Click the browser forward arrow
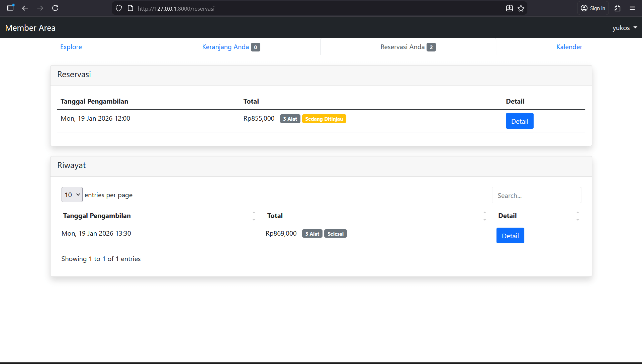The height and width of the screenshot is (364, 642). pos(40,8)
